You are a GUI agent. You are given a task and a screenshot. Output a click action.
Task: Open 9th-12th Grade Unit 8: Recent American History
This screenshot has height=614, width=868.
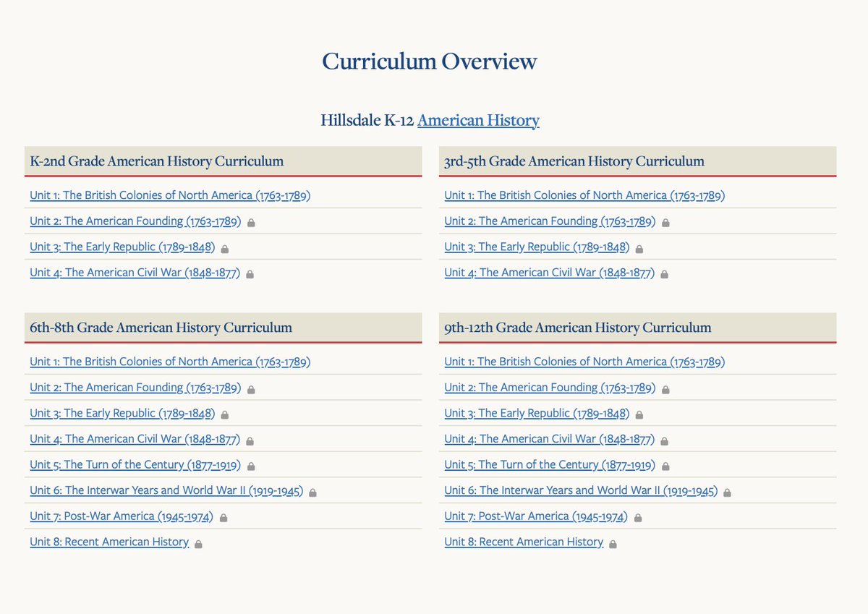(x=524, y=542)
